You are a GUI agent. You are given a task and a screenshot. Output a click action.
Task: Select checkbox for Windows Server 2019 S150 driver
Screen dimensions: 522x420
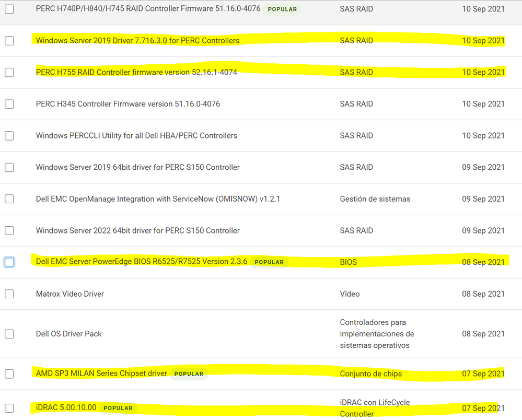pos(9,167)
